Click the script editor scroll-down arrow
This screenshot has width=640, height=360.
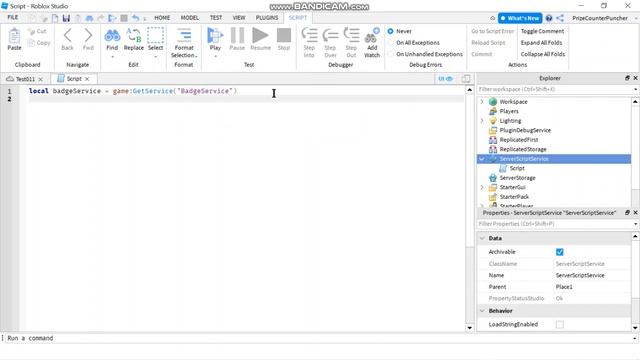(469, 328)
